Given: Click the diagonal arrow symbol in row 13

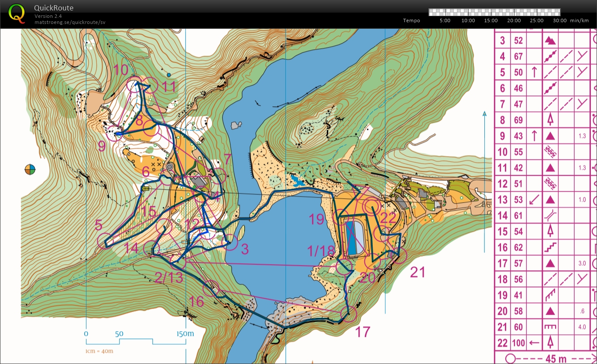Looking at the screenshot, I should pos(534,200).
